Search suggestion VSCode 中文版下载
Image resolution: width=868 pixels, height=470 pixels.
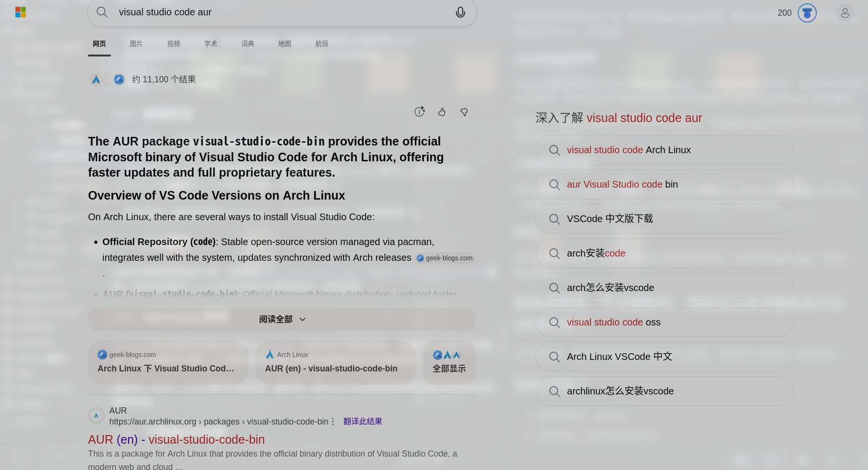click(665, 219)
